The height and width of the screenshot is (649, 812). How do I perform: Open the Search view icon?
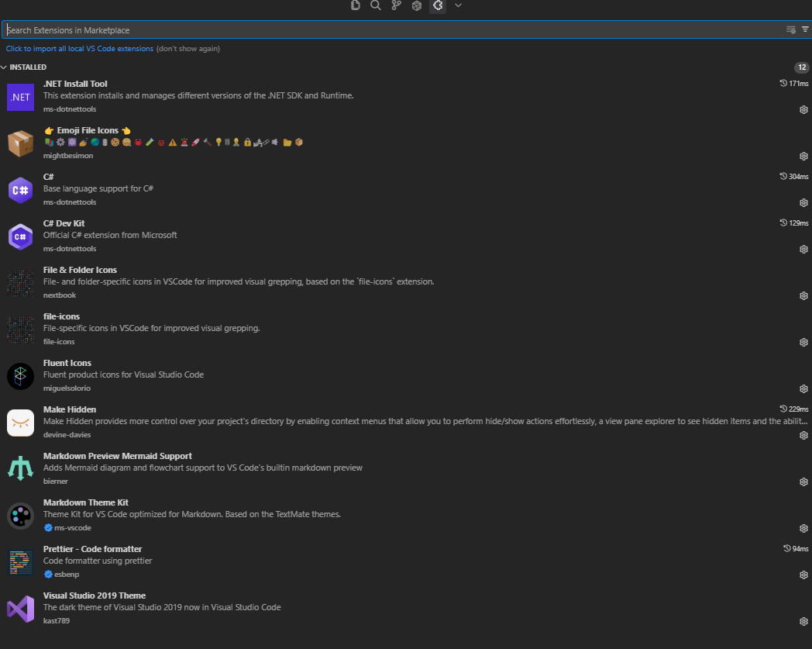[x=376, y=5]
